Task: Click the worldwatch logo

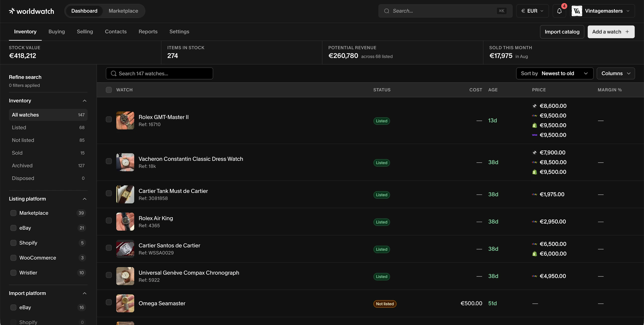Action: click(x=31, y=11)
